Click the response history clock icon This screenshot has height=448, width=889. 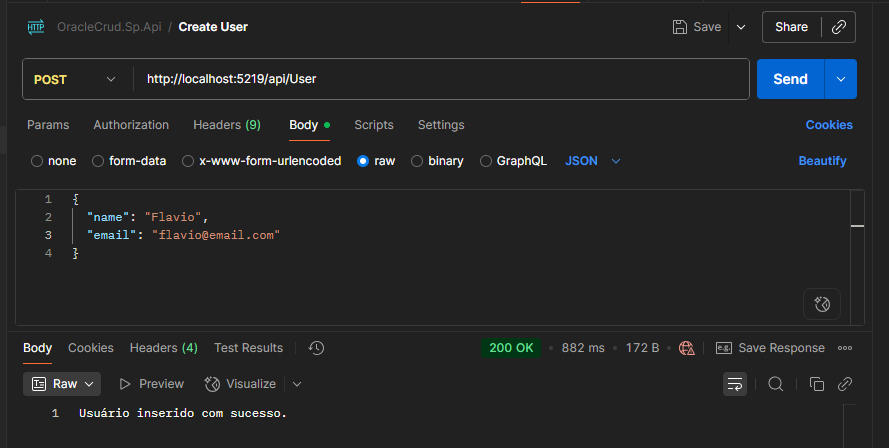pos(316,348)
